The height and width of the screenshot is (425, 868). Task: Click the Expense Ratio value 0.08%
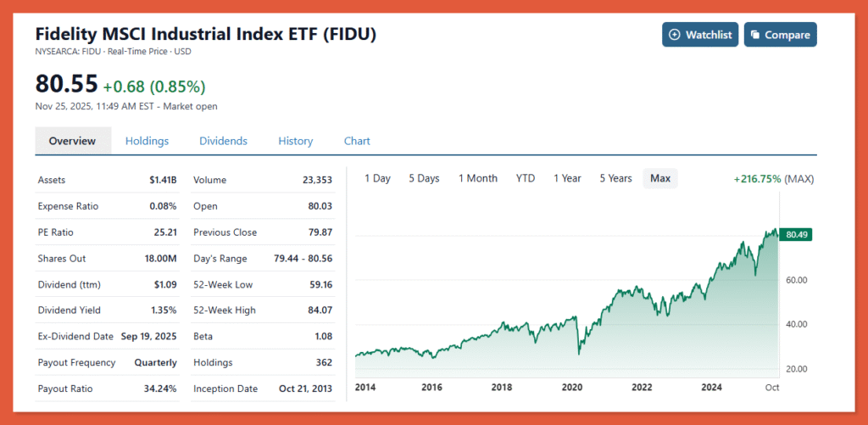[163, 206]
